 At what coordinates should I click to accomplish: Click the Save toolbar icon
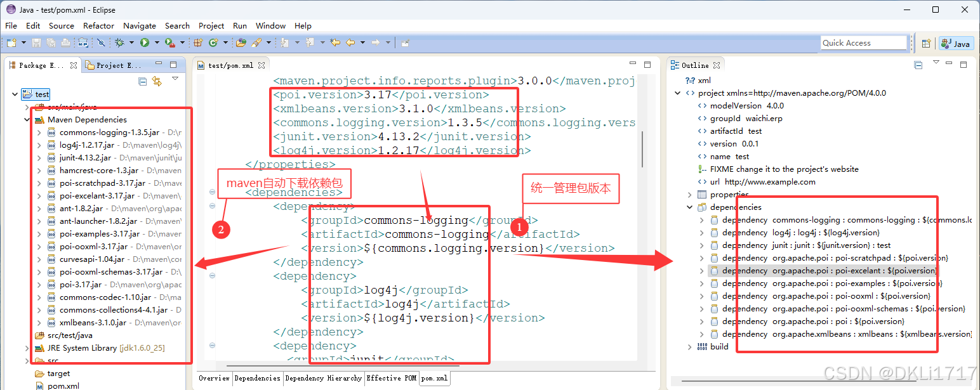(36, 42)
